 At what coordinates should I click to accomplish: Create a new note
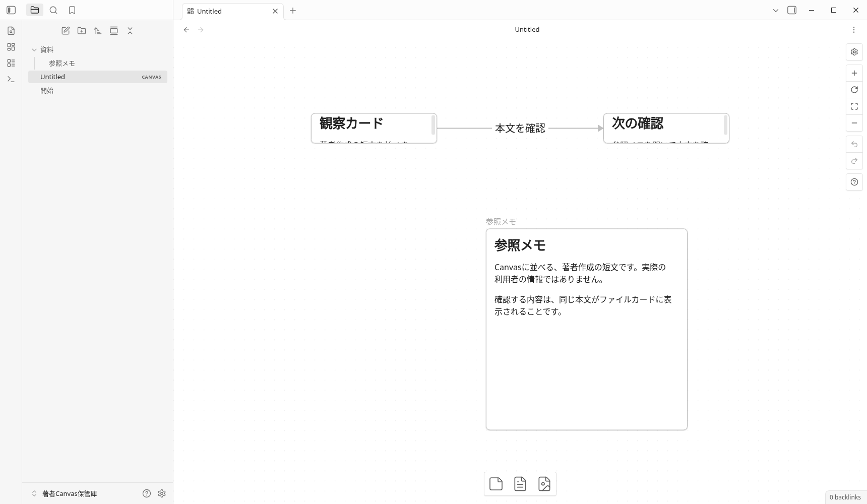pyautogui.click(x=66, y=31)
